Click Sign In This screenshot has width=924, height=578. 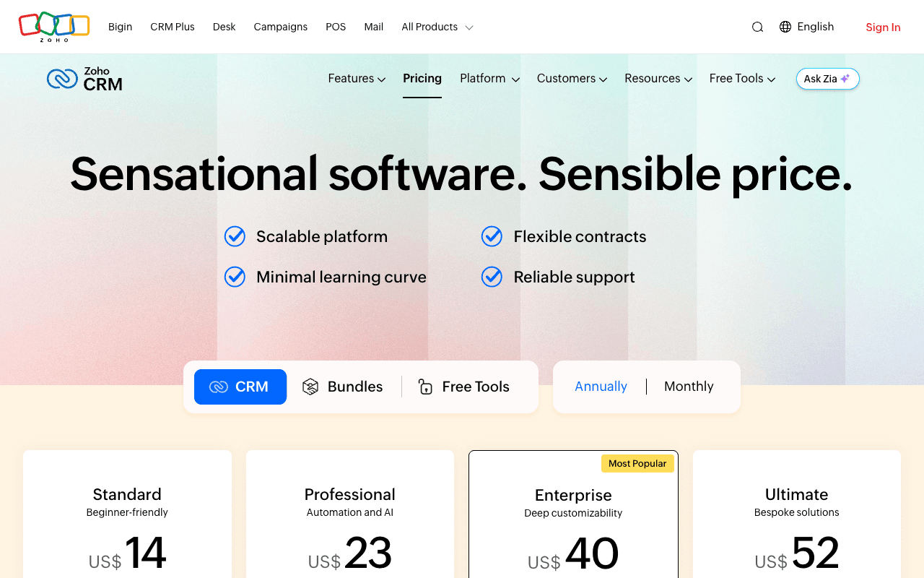(x=883, y=27)
